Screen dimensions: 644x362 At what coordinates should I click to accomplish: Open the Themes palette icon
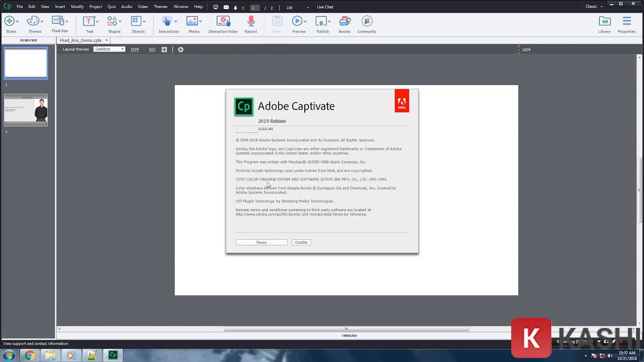click(x=33, y=21)
